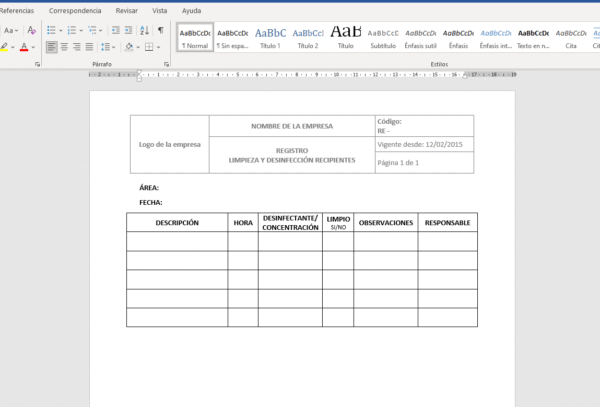Increase paragraph indent
The image size is (600, 407).
coord(129,30)
